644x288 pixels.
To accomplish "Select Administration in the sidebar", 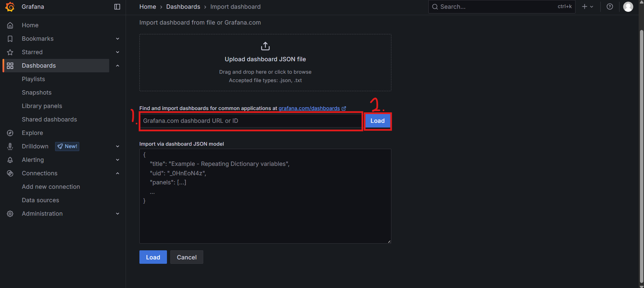I will 42,214.
